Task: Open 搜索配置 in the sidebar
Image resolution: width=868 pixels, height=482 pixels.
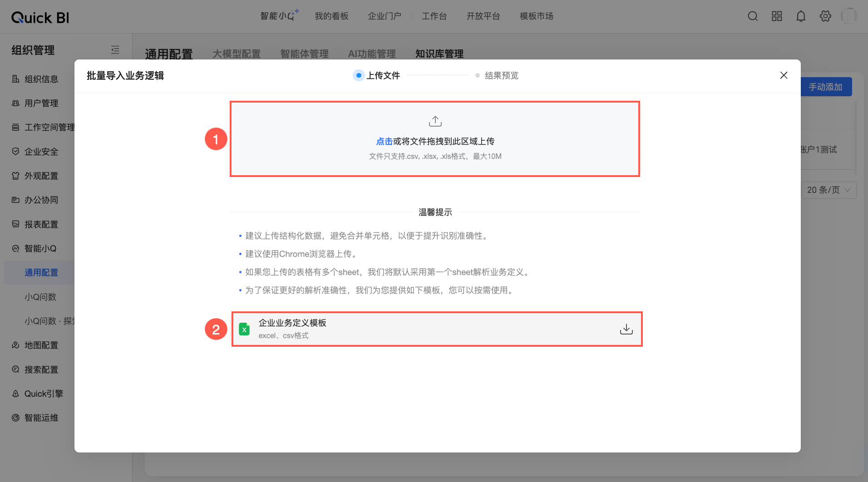Action: pyautogui.click(x=41, y=369)
